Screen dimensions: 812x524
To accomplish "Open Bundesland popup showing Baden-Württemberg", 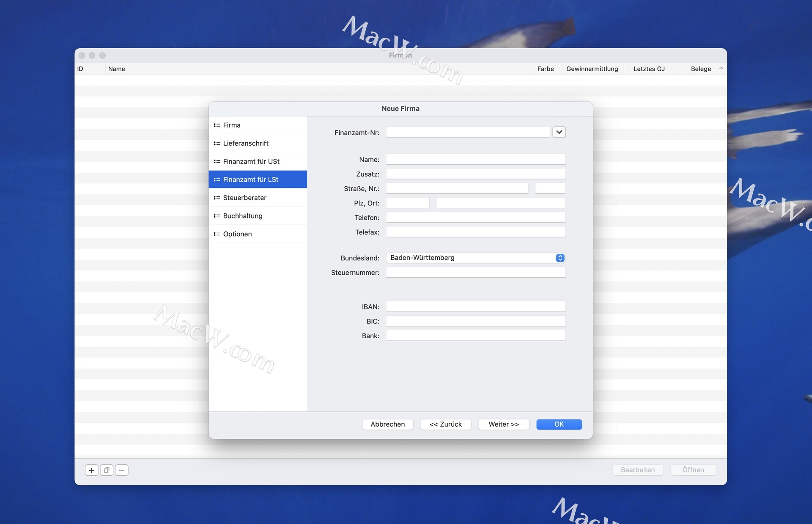I will (x=476, y=258).
